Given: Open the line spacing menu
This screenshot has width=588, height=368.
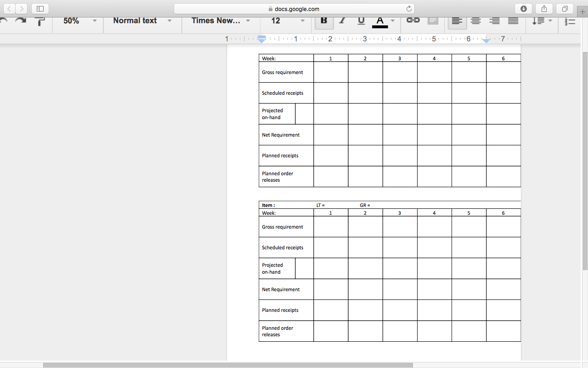Looking at the screenshot, I should (542, 21).
